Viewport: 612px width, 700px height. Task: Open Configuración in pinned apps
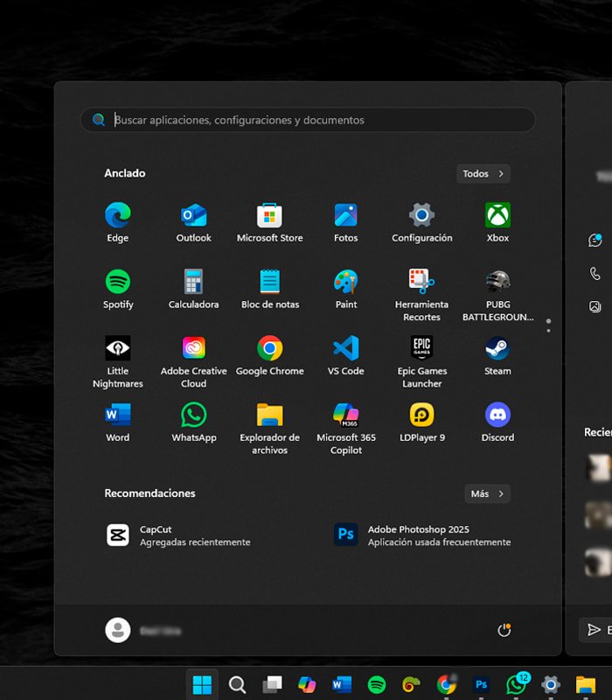pyautogui.click(x=422, y=222)
